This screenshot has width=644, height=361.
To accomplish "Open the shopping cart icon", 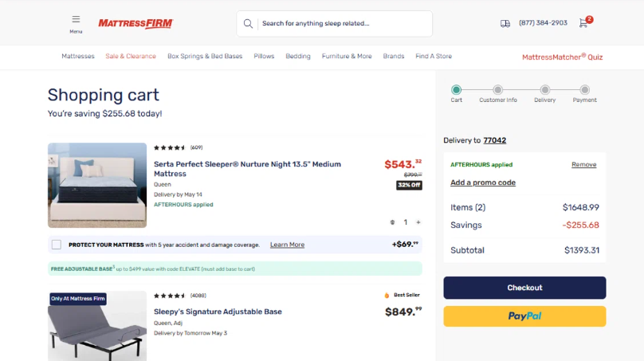I will pos(583,23).
